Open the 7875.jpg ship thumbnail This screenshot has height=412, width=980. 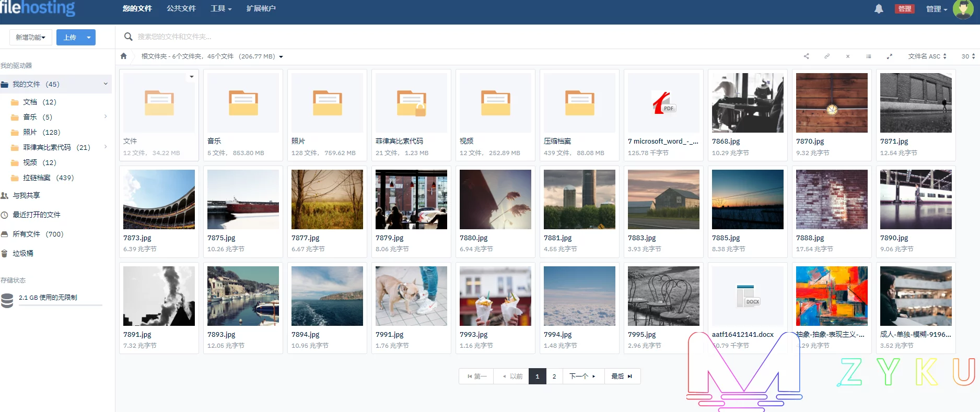(x=243, y=199)
